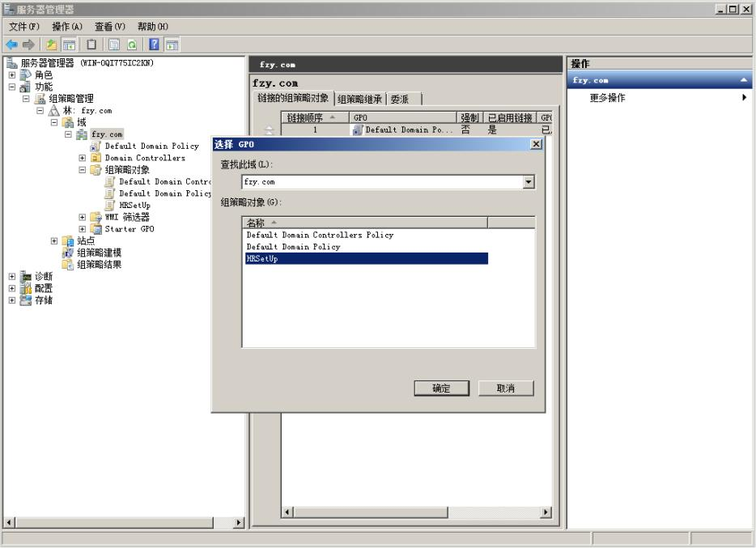Expand the Domain Controllers node

pyautogui.click(x=82, y=156)
